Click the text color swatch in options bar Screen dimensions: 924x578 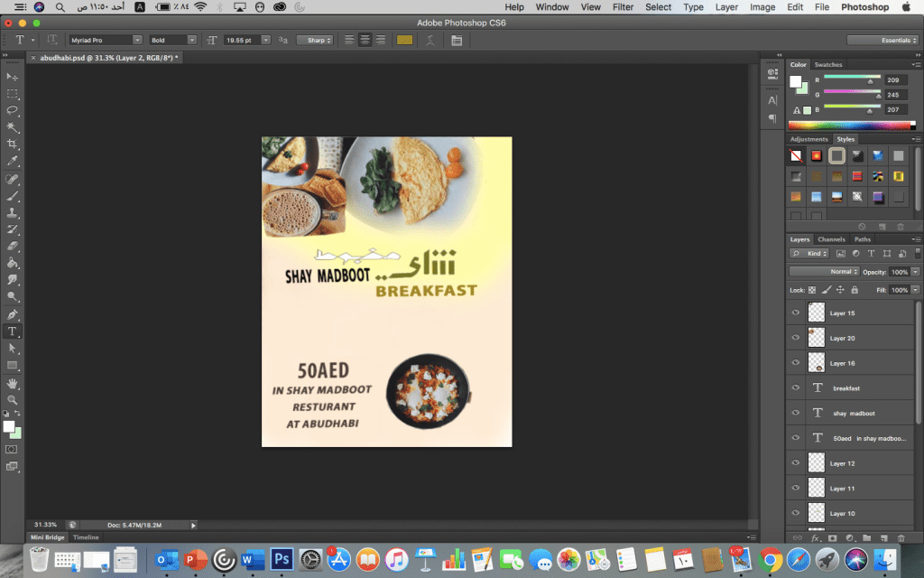click(x=404, y=40)
